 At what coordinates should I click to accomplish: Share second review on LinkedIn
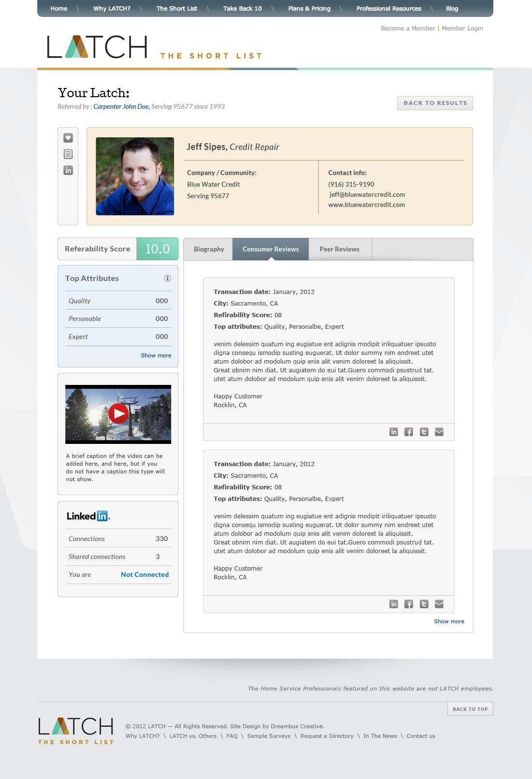coord(394,604)
